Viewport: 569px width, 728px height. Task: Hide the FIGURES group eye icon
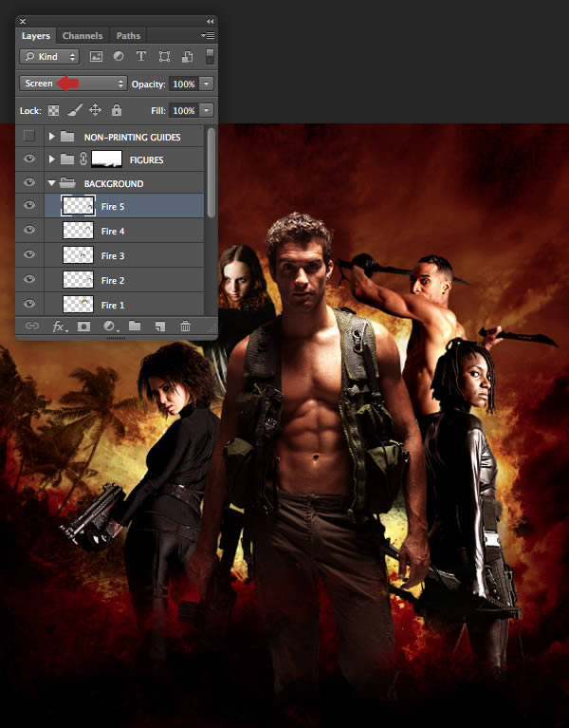pyautogui.click(x=29, y=159)
